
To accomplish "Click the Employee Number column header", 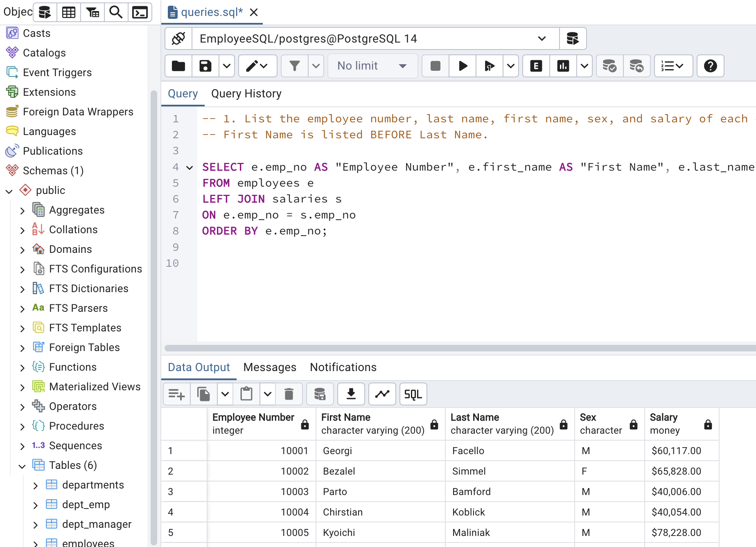I will [x=261, y=424].
